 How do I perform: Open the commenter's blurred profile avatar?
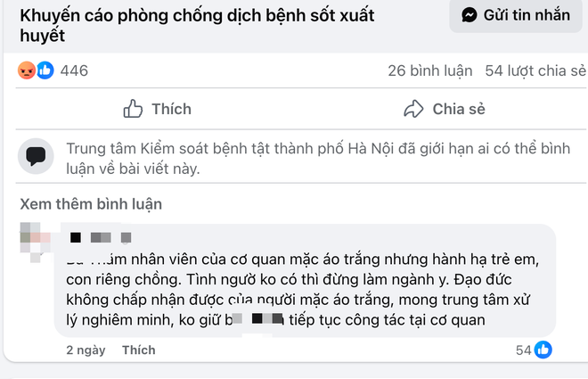pos(32,238)
